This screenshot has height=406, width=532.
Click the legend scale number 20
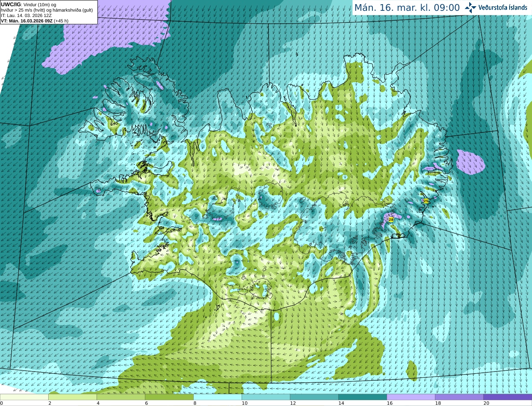[x=486, y=403]
